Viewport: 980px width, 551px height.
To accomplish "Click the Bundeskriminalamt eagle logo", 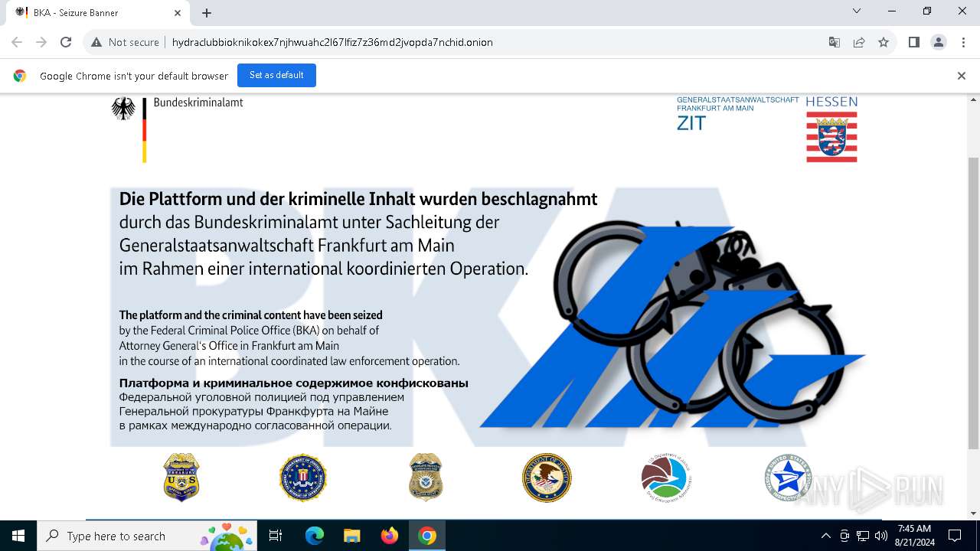I will 123,109.
